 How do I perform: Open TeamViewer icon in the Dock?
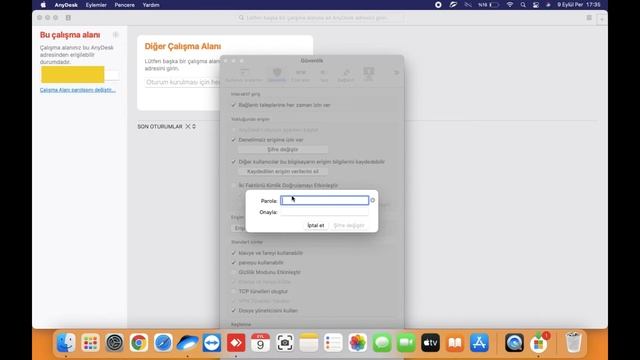click(x=212, y=342)
